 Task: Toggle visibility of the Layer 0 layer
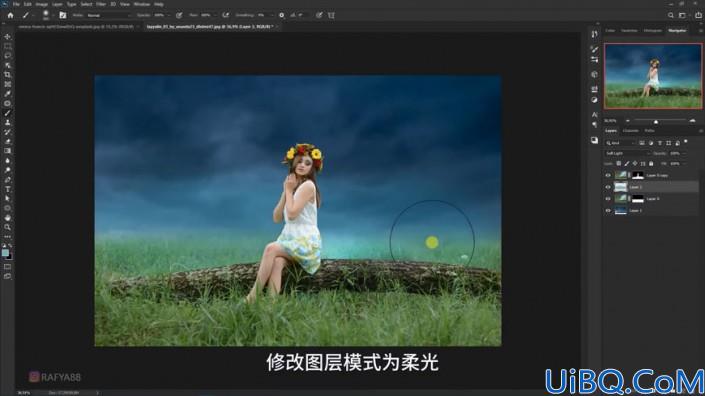click(x=608, y=199)
